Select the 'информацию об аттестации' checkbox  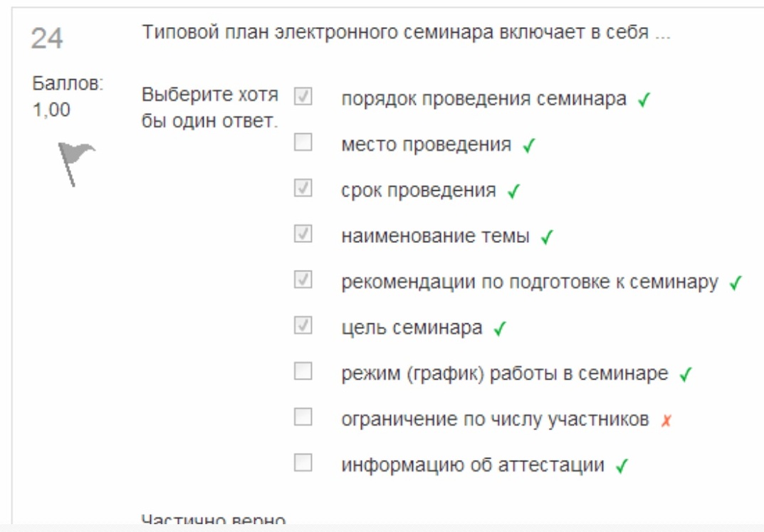click(x=303, y=463)
